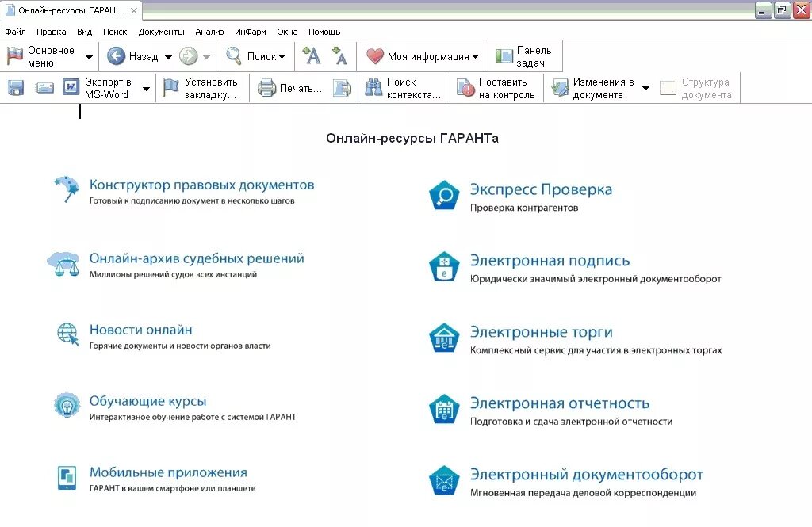Open the Электронная подпись link
The width and height of the screenshot is (812, 527).
coord(550,261)
